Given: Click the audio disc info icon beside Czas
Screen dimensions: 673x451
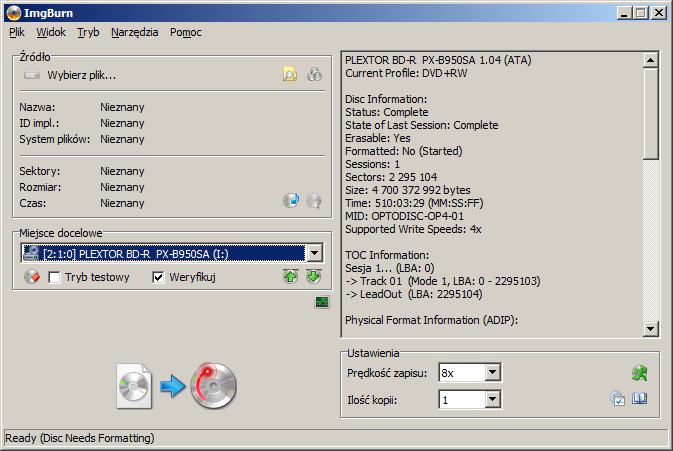Looking at the screenshot, I should pos(291,200).
